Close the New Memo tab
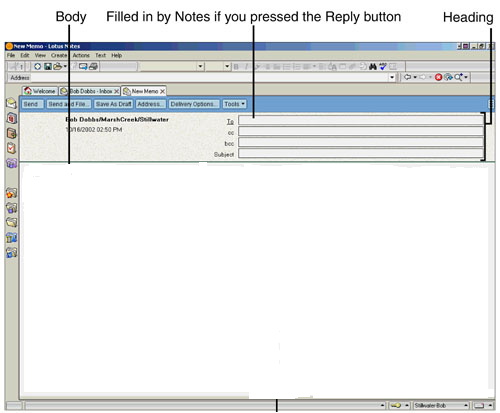The height and width of the screenshot is (413, 500). pyautogui.click(x=162, y=91)
